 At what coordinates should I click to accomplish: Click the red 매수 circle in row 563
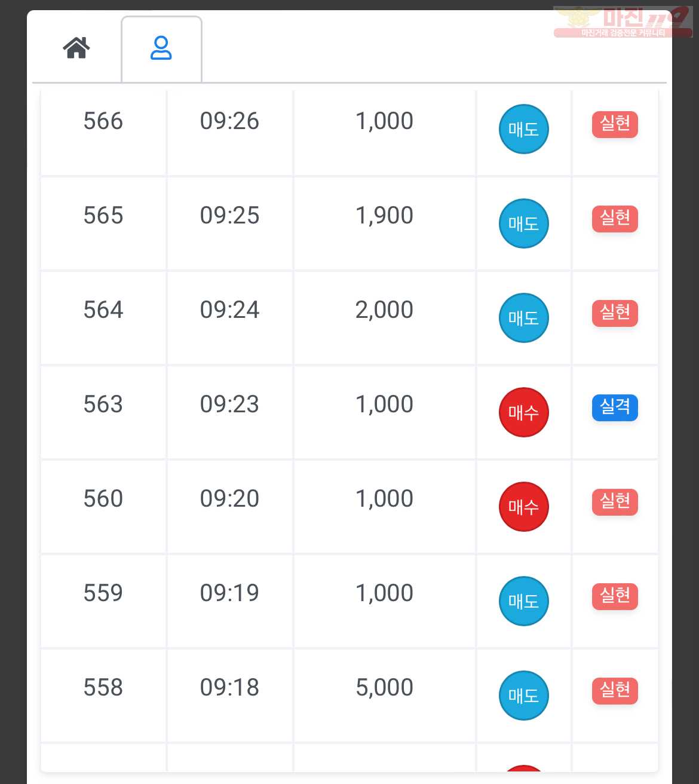524,412
